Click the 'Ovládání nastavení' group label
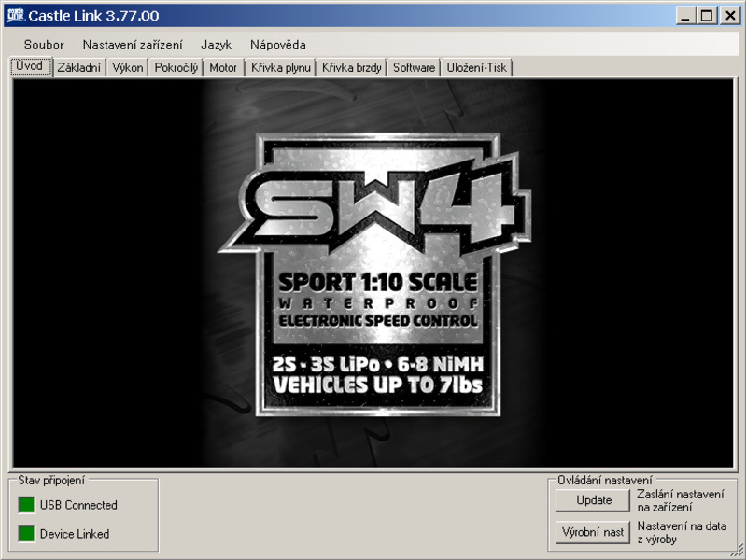Viewport: 746px width, 560px height. click(605, 481)
